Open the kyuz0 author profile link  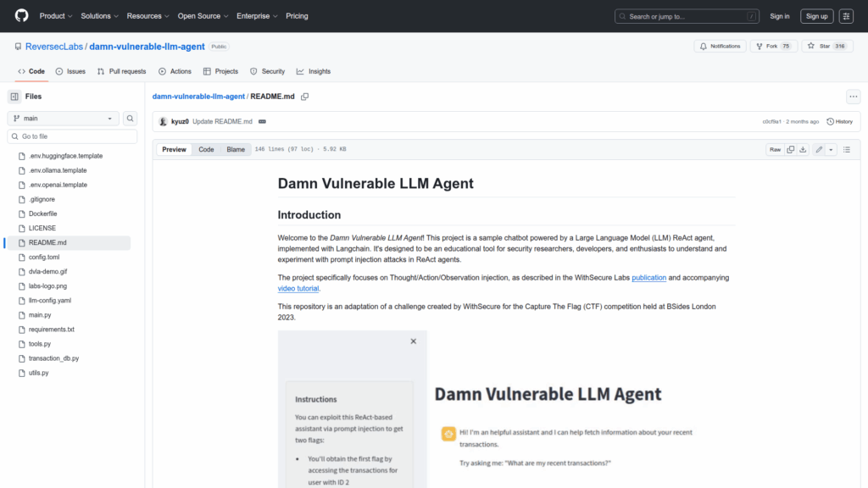(180, 122)
